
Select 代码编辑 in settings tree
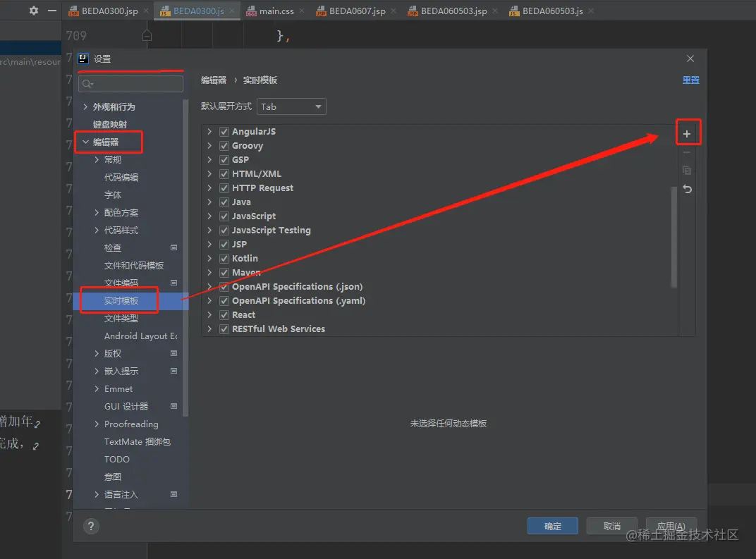pos(121,178)
